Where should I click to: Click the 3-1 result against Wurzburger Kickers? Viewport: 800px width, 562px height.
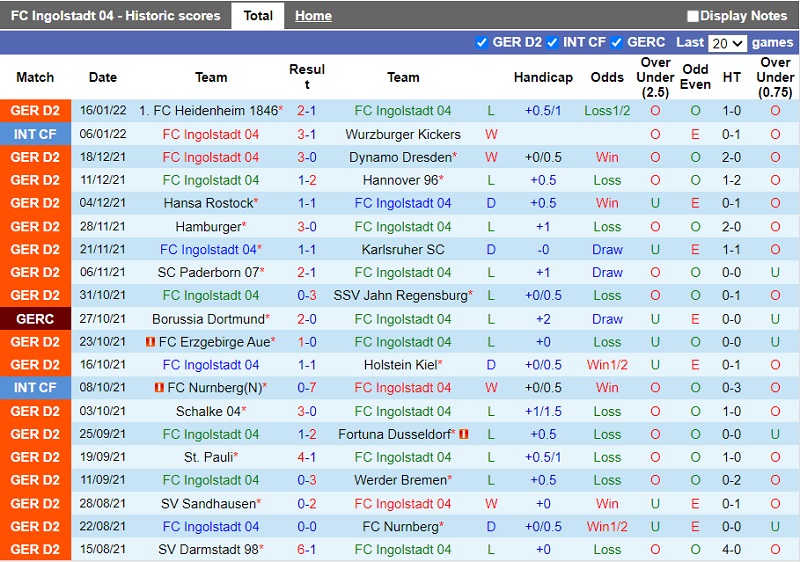(x=307, y=134)
